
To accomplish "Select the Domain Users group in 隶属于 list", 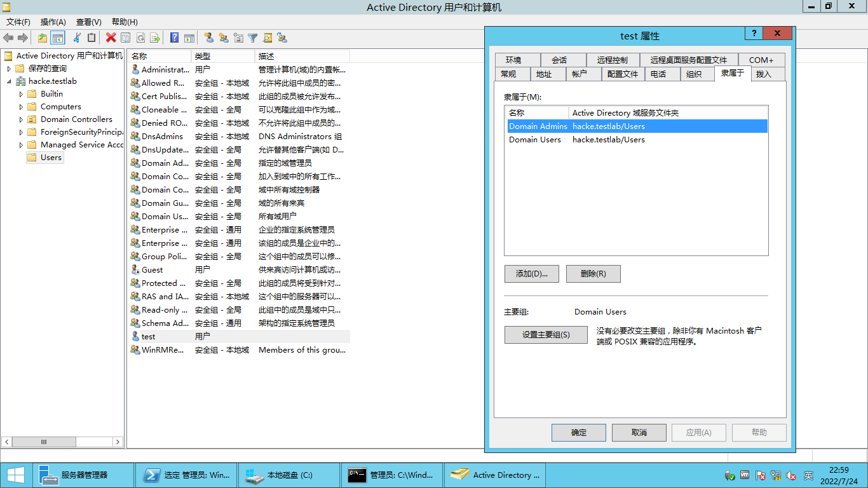I will (535, 139).
